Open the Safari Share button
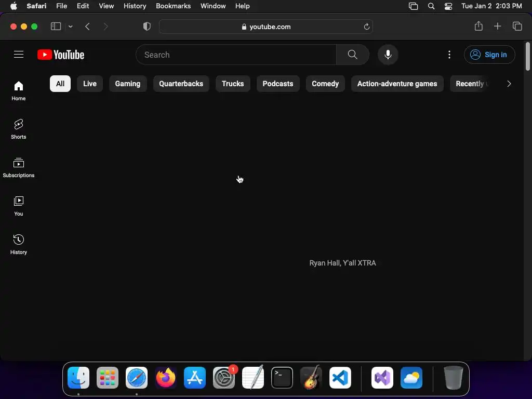Image resolution: width=532 pixels, height=399 pixels. coord(478,26)
